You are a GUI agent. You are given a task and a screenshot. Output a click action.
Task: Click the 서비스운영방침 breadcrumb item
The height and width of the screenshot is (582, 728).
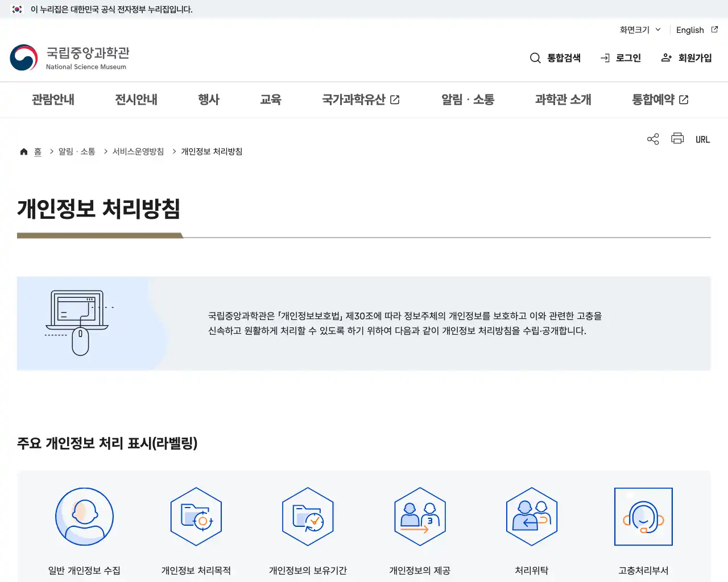[x=138, y=151]
